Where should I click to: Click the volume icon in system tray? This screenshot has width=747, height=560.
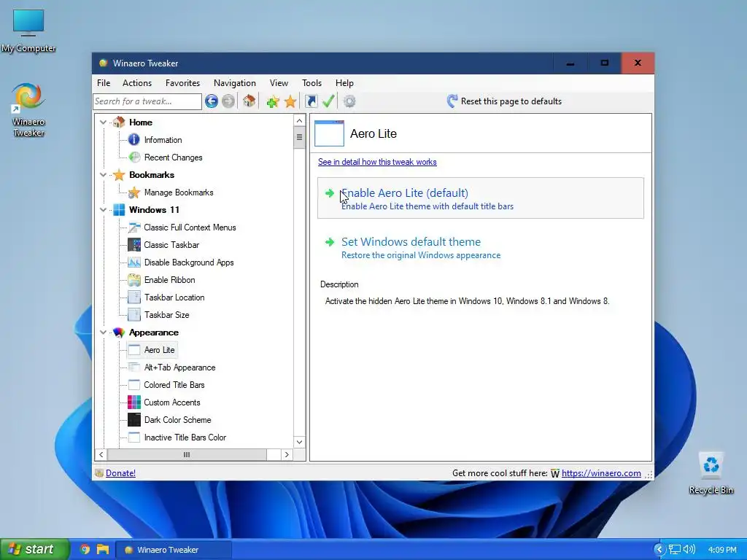[689, 549]
